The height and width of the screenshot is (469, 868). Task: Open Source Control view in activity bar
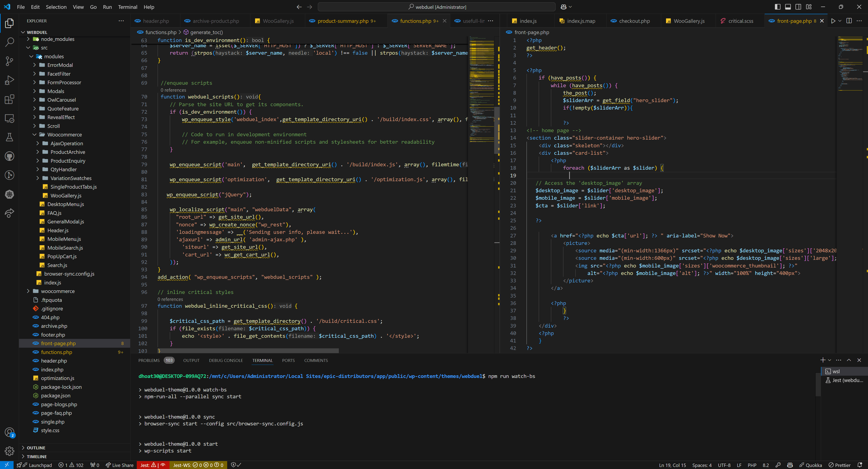9,61
